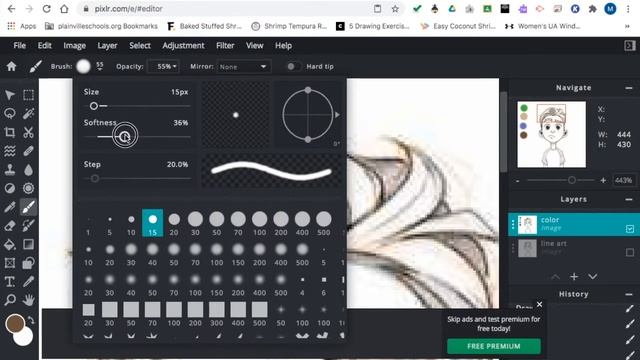Click the FREE PREMIUM button
Viewport: 640px width, 360px height.
(x=494, y=346)
